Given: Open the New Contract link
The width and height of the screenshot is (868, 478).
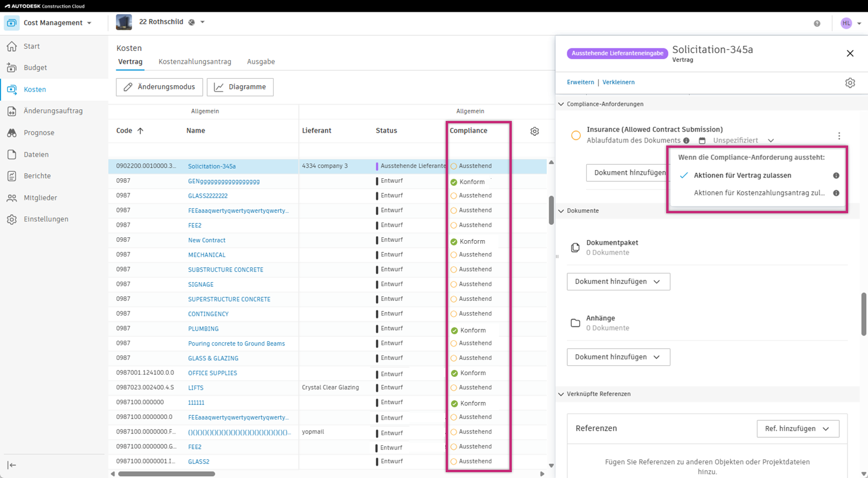Looking at the screenshot, I should (206, 240).
